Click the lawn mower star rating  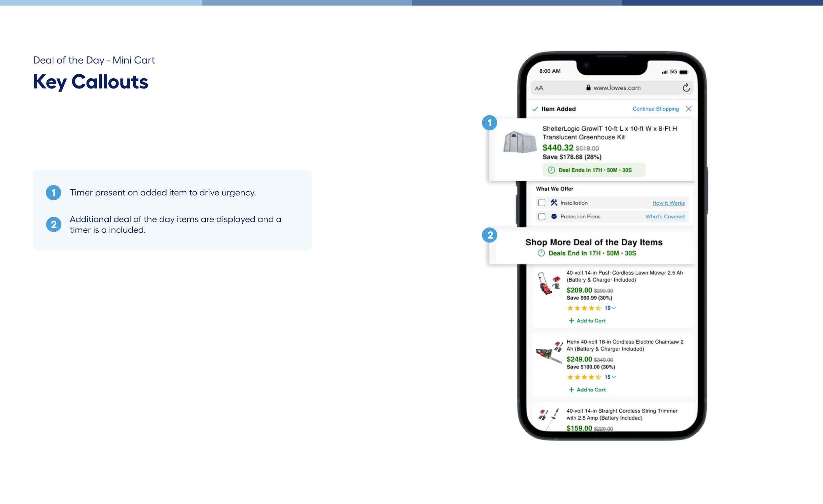pos(584,308)
